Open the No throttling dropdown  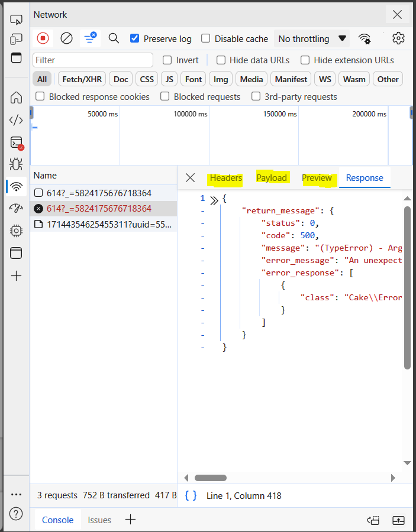(312, 38)
